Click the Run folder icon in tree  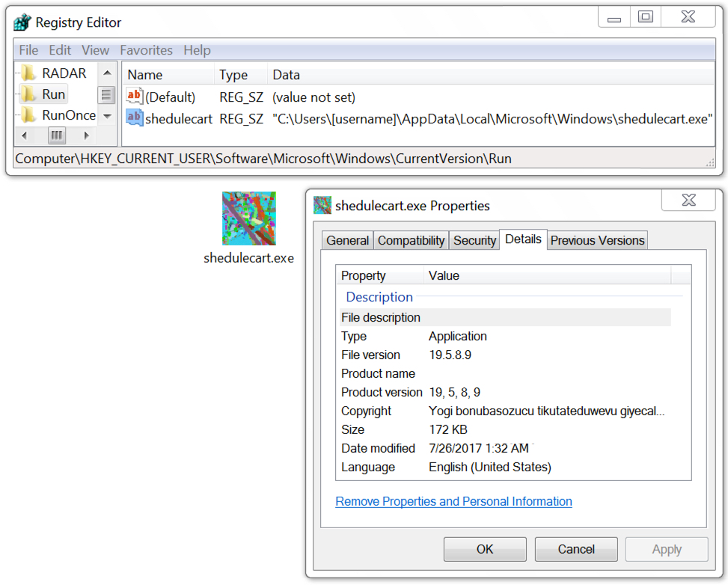(28, 94)
